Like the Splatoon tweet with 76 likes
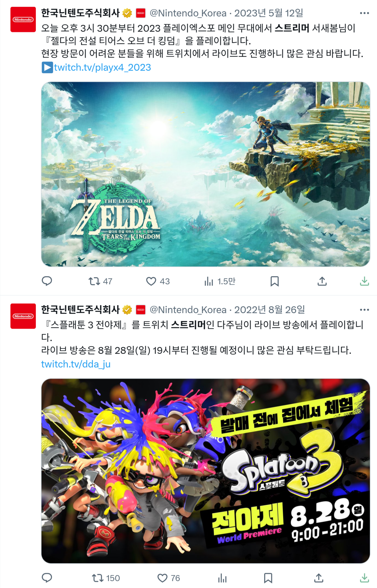Screen dimensions: 377x588 [x=169, y=578]
